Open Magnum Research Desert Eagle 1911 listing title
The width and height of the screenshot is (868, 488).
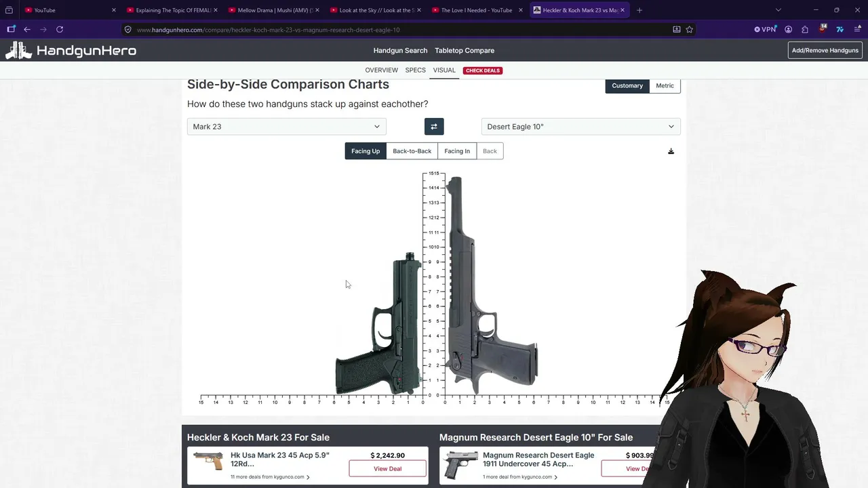point(538,460)
